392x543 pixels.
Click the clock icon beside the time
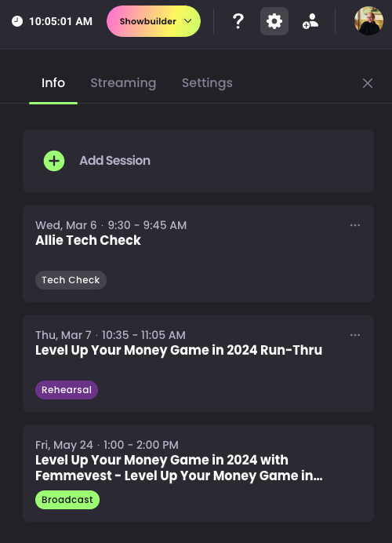17,21
